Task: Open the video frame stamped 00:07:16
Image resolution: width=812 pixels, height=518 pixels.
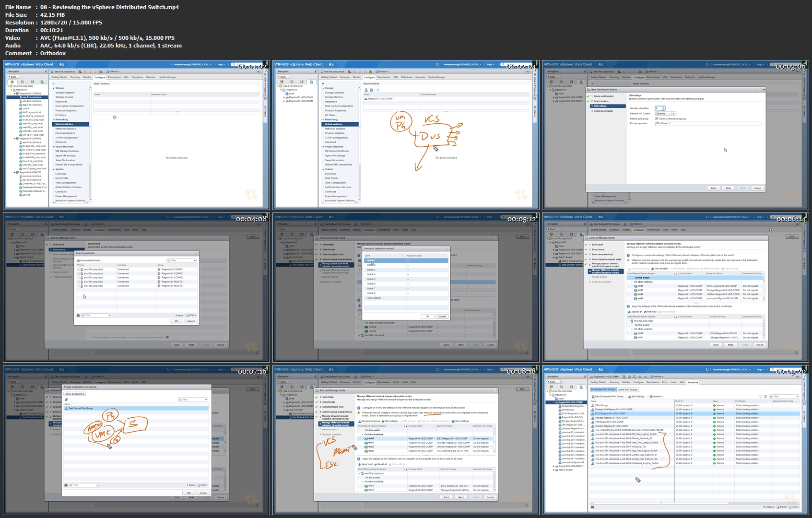Action: pyautogui.click(x=137, y=440)
